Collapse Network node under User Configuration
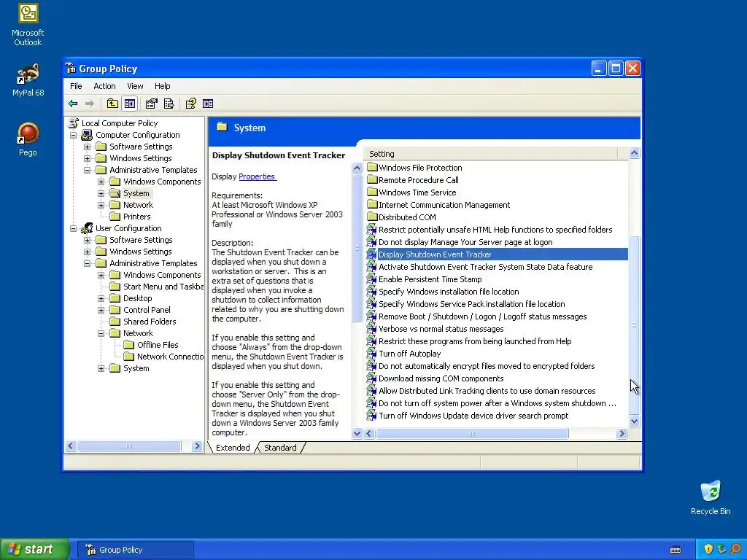The height and width of the screenshot is (560, 747). (x=101, y=333)
